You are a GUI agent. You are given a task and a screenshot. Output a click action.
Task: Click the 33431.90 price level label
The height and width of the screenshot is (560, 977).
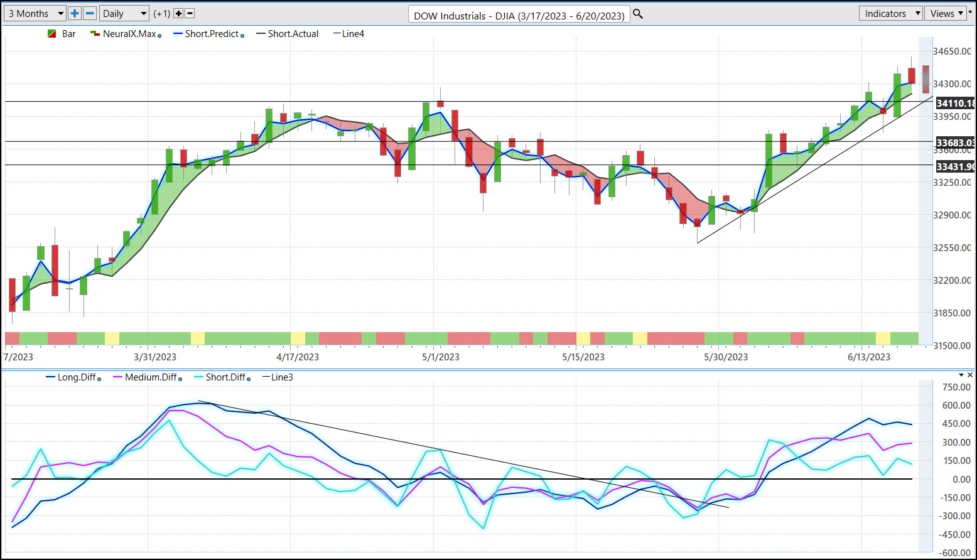[x=955, y=166]
